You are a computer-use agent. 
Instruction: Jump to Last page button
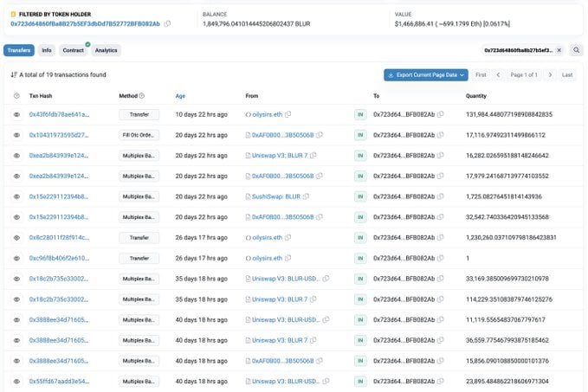pos(567,75)
